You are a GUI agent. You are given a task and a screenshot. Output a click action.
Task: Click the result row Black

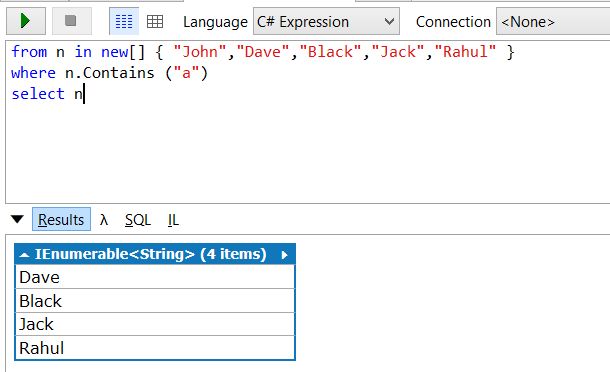coord(155,301)
